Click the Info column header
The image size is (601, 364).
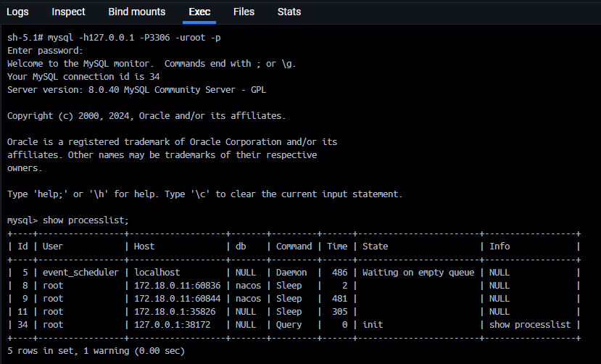(x=500, y=247)
